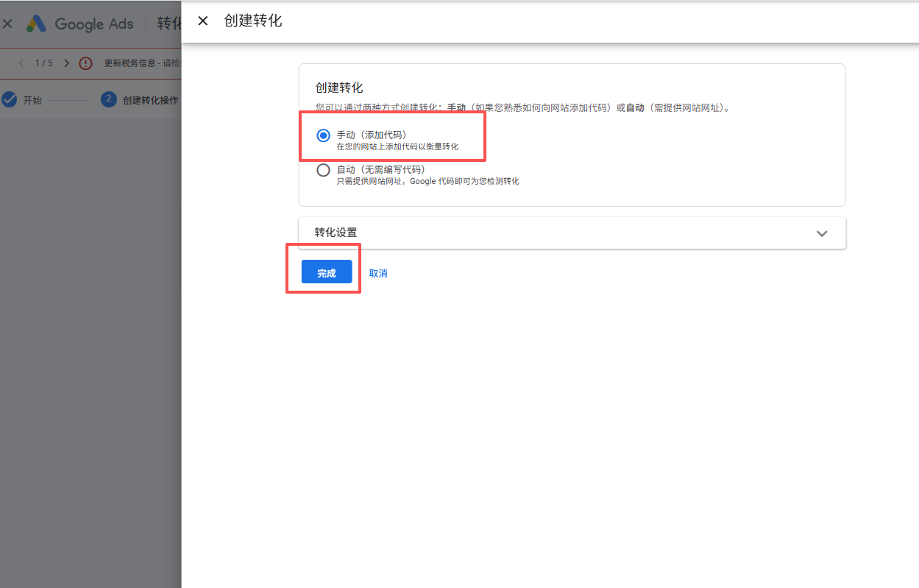Click the 转化设置 section title

(x=336, y=233)
